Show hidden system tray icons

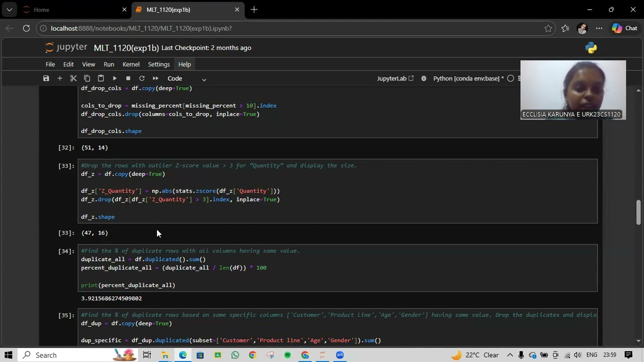510,355
